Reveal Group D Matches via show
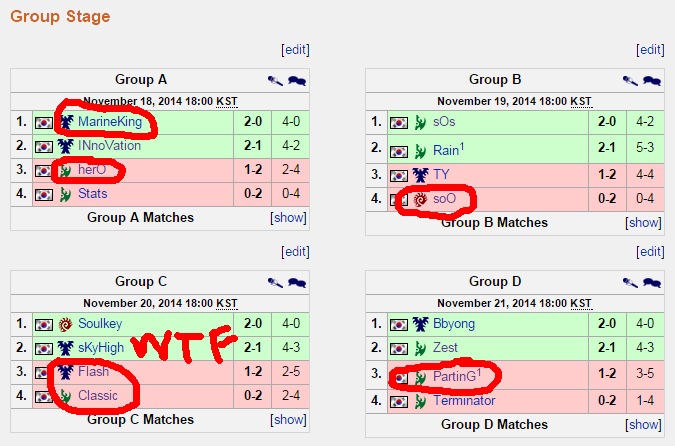The height and width of the screenshot is (446, 675). click(x=643, y=425)
